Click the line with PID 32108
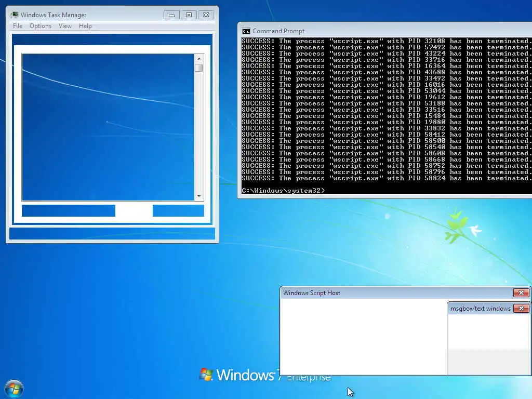This screenshot has width=532, height=399. tap(387, 41)
